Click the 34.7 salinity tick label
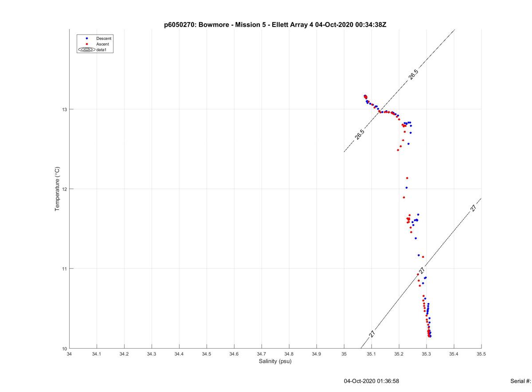The image size is (532, 392). (x=262, y=354)
